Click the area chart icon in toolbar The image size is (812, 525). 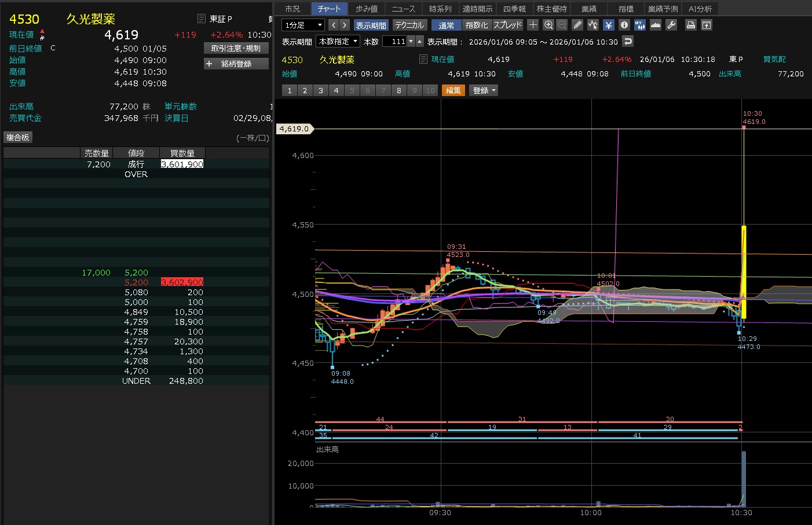[656, 25]
